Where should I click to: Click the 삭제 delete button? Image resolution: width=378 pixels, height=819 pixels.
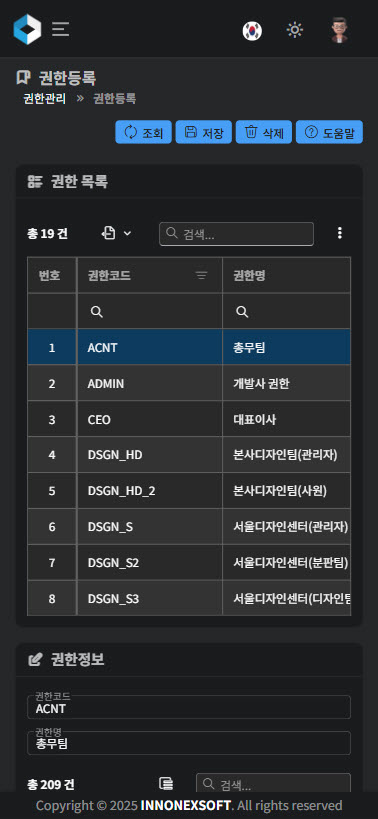click(264, 132)
